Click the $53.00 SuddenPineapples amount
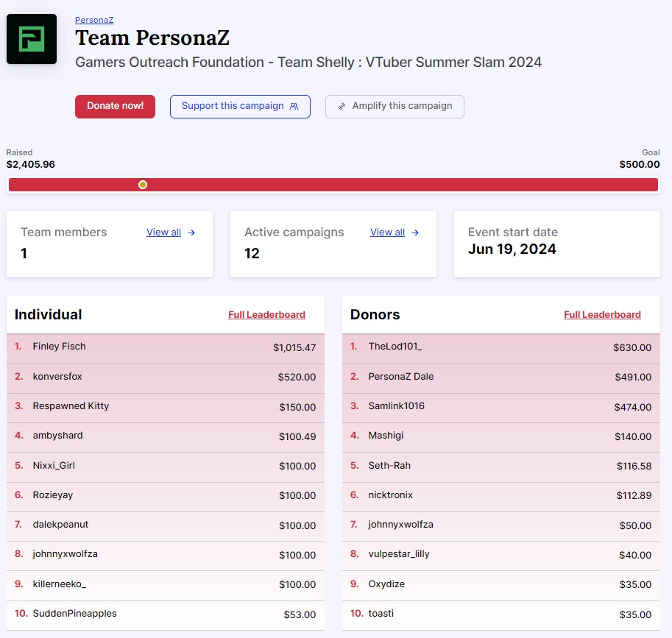Viewport: 672px width, 638px height. pos(300,614)
